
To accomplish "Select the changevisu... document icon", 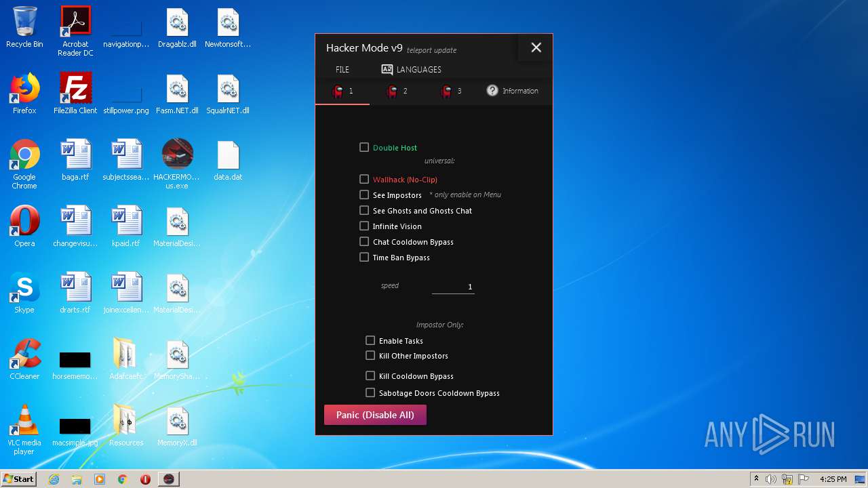I will [x=75, y=226].
